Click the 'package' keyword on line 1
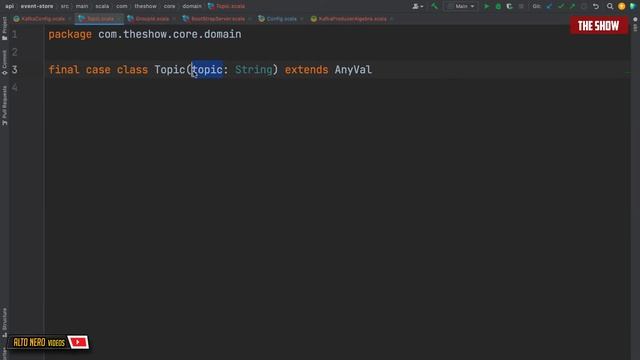Screen dimensions: 640x360 [x=70, y=34]
